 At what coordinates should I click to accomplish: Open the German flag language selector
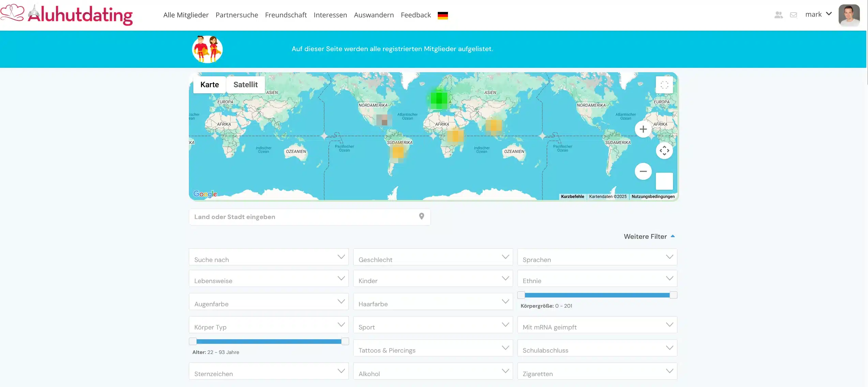[443, 15]
